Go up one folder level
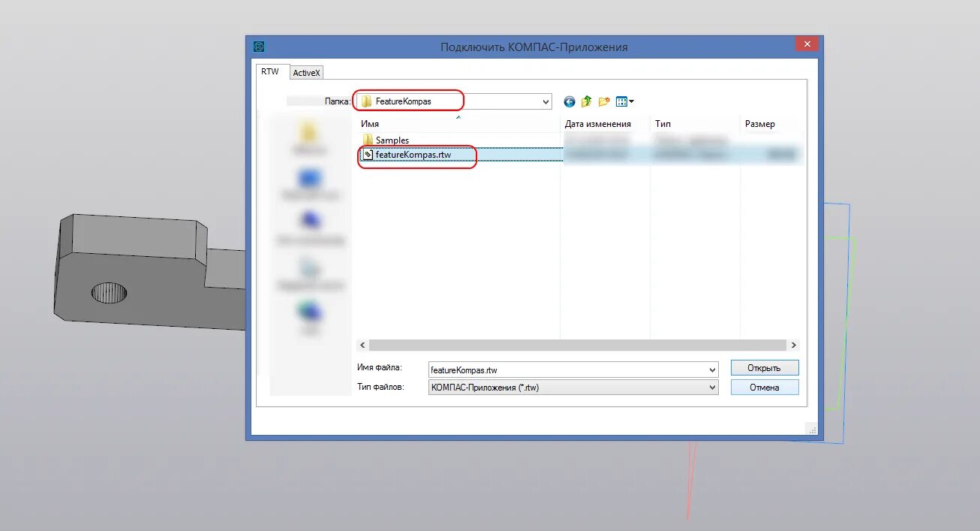The width and height of the screenshot is (980, 531). tap(587, 101)
